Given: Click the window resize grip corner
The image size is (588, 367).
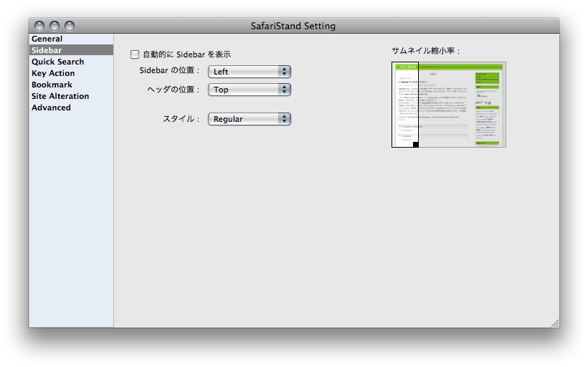Looking at the screenshot, I should [555, 323].
